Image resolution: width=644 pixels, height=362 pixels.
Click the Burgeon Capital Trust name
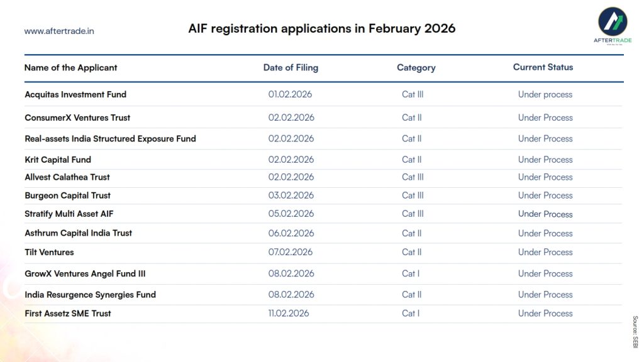(67, 195)
